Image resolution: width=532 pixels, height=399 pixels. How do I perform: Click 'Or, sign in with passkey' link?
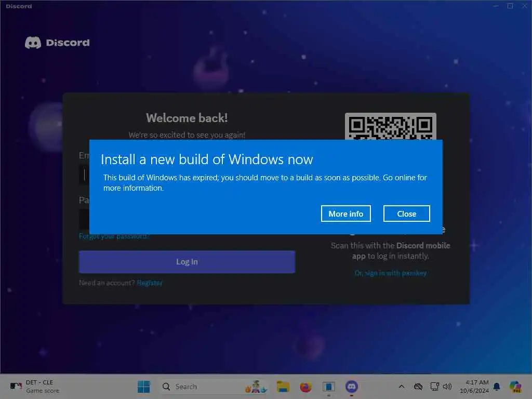[391, 273]
